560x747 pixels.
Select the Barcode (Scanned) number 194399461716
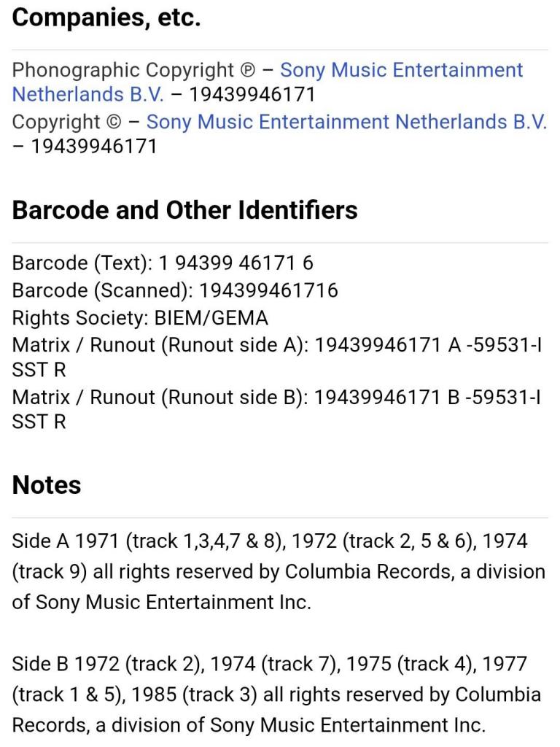(x=268, y=290)
